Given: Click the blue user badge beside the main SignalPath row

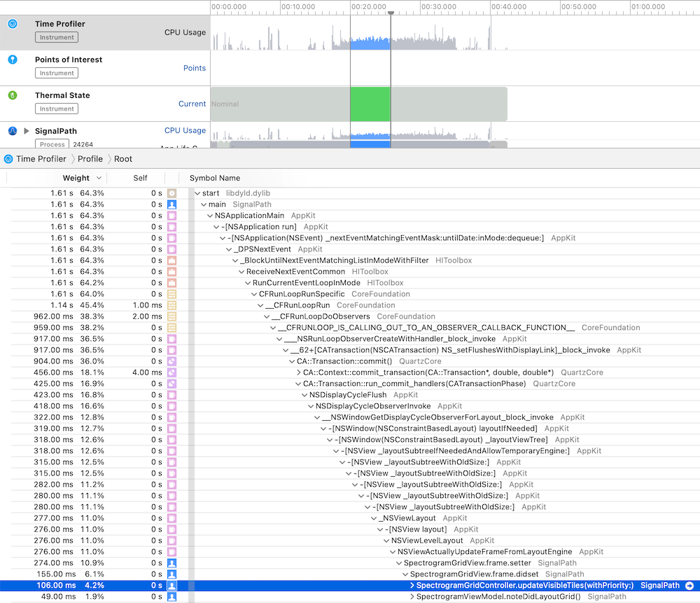Looking at the screenshot, I should click(x=174, y=204).
